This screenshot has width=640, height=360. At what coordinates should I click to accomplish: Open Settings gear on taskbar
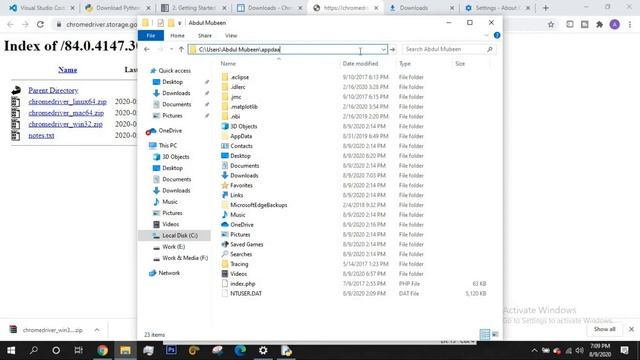[263, 350]
